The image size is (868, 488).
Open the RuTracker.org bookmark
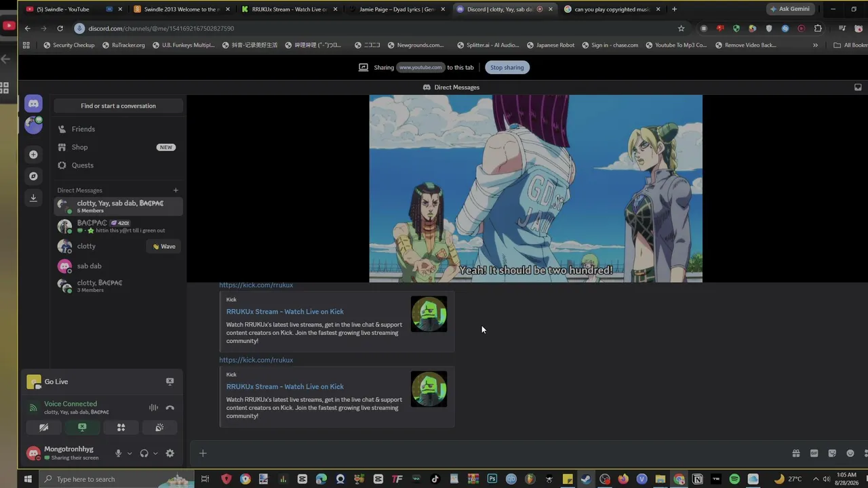(123, 45)
